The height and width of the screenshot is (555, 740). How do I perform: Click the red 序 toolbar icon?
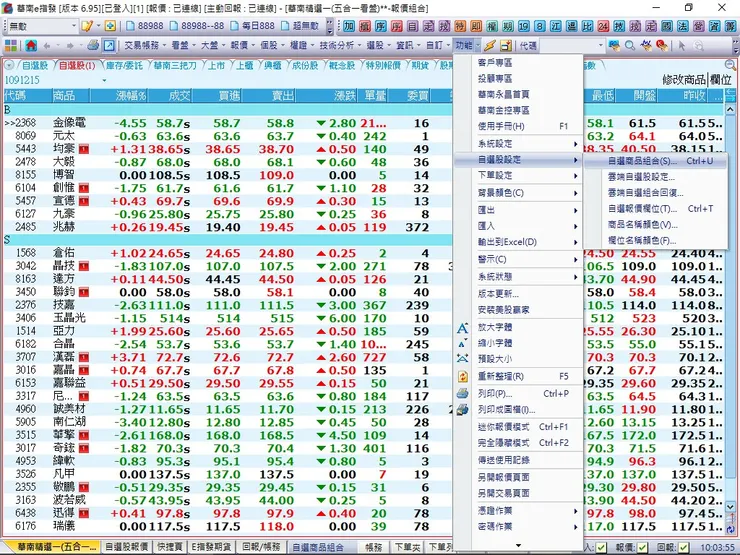coord(396,26)
